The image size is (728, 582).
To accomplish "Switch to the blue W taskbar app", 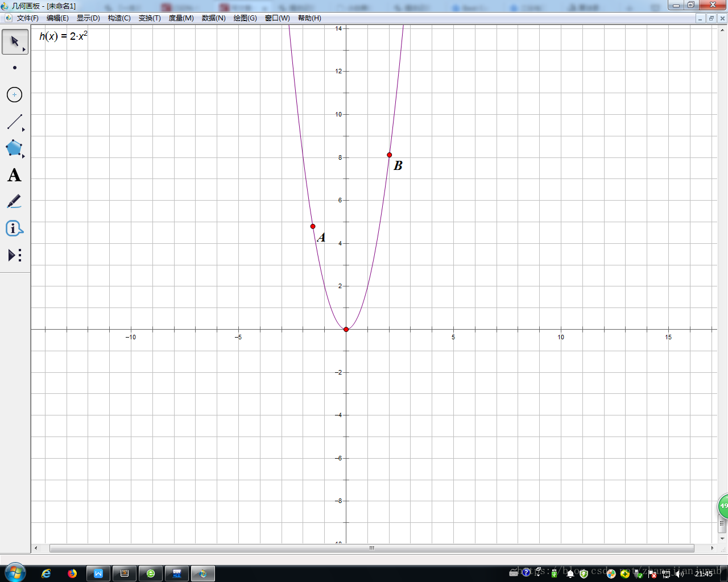I will (x=98, y=573).
